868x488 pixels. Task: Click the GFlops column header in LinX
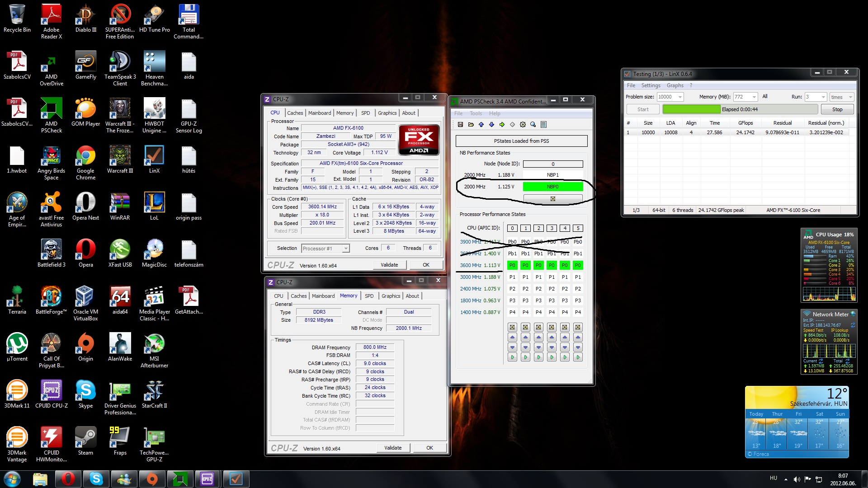[x=745, y=123]
